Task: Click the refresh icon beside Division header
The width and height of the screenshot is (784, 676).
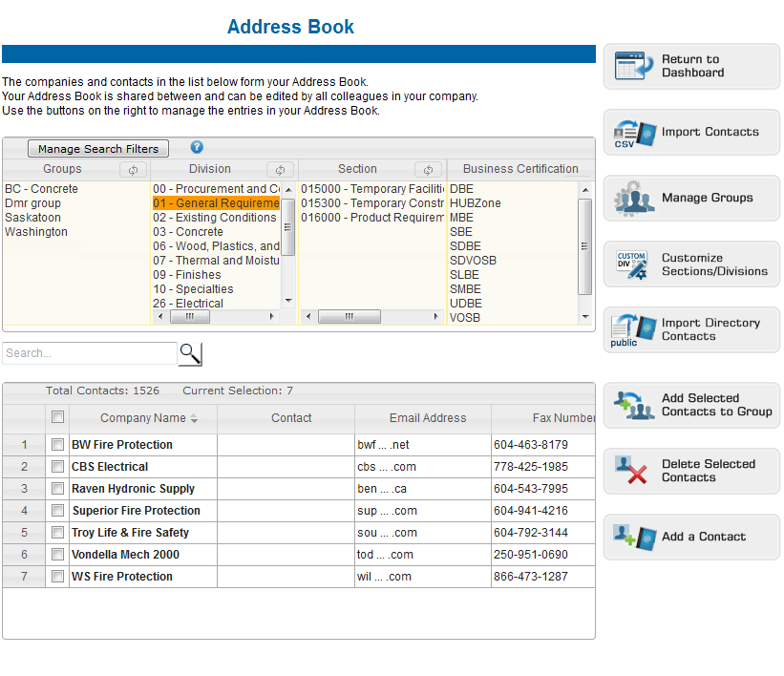Action: (279, 169)
